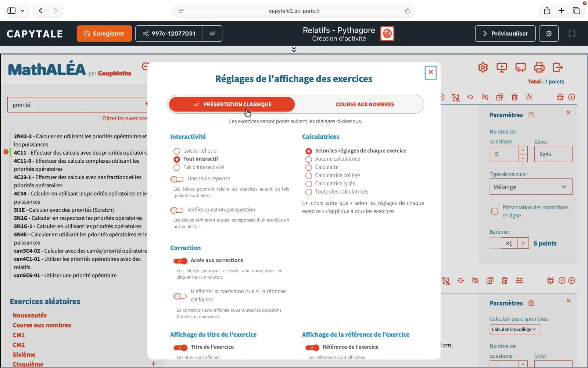This screenshot has height=368, width=588.
Task: Refresh new data for the Type de calculs exercise
Action: [470, 97]
